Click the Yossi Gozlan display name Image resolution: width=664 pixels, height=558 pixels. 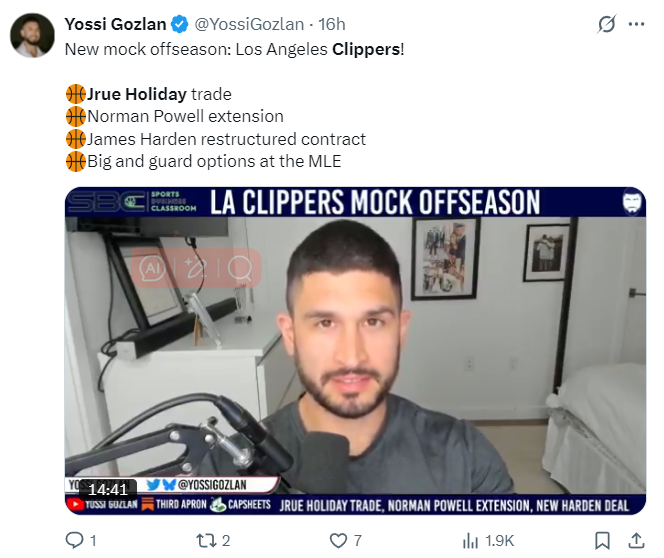point(115,24)
